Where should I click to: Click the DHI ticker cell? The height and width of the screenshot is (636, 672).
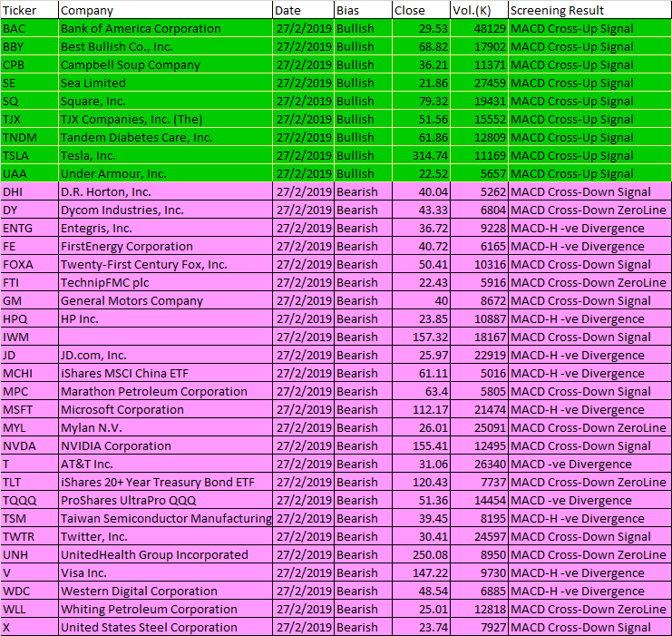point(29,191)
